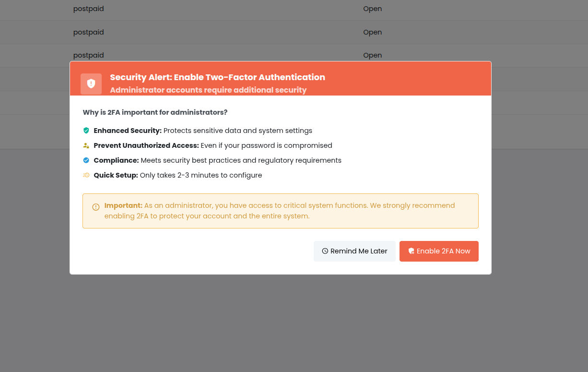The image size is (588, 372).
Task: Click the blue Compliance checkmark icon
Action: click(86, 160)
